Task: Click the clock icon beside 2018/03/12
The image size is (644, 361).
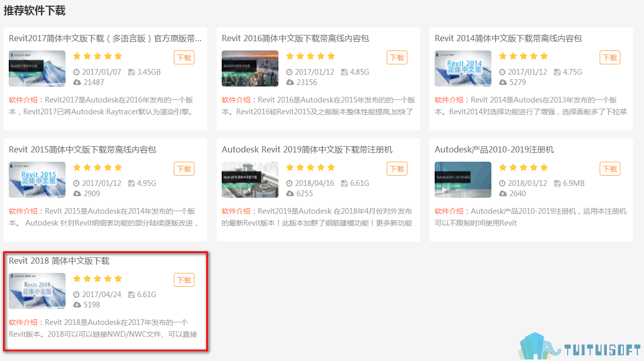Action: tap(503, 183)
